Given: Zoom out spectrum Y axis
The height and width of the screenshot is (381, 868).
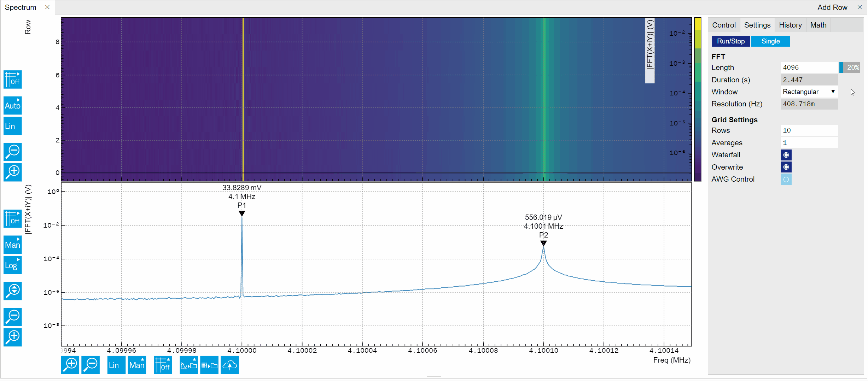Looking at the screenshot, I should click(13, 317).
